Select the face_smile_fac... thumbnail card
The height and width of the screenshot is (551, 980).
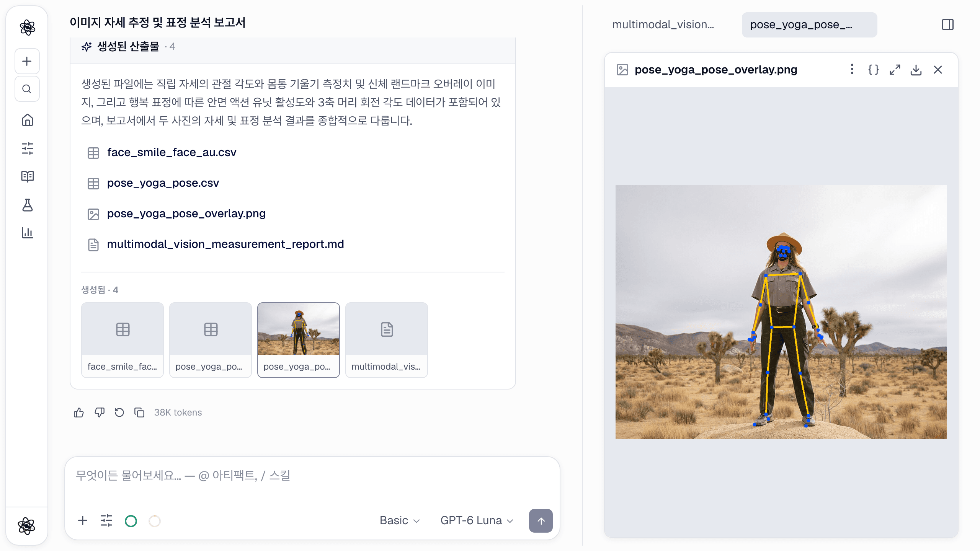click(122, 340)
